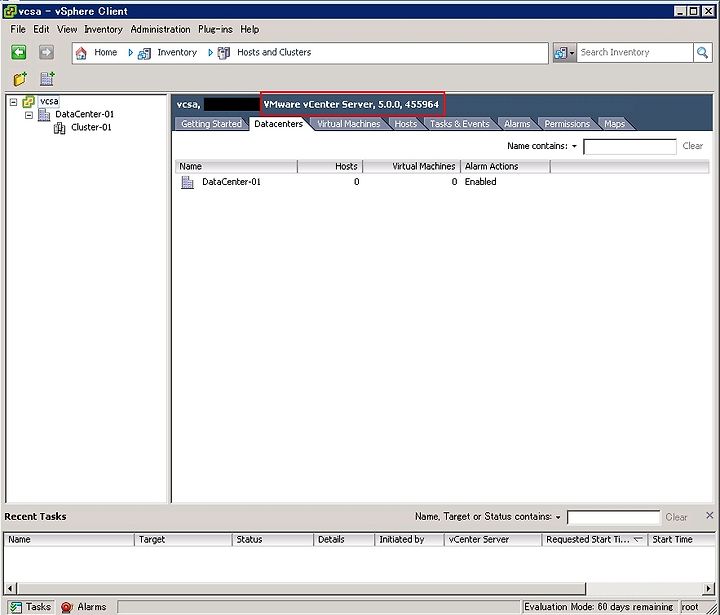The width and height of the screenshot is (720, 615).
Task: Open Name, Target or Status contains dropdown
Action: [x=558, y=517]
